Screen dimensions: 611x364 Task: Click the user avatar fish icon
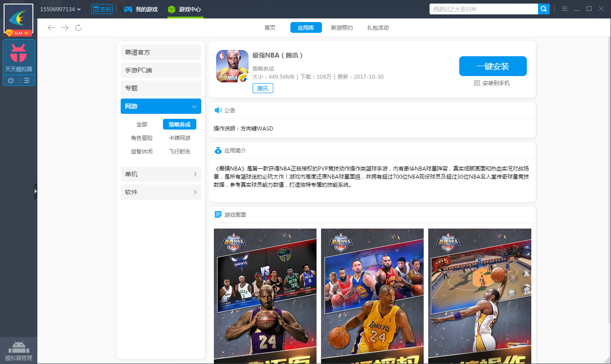click(18, 18)
